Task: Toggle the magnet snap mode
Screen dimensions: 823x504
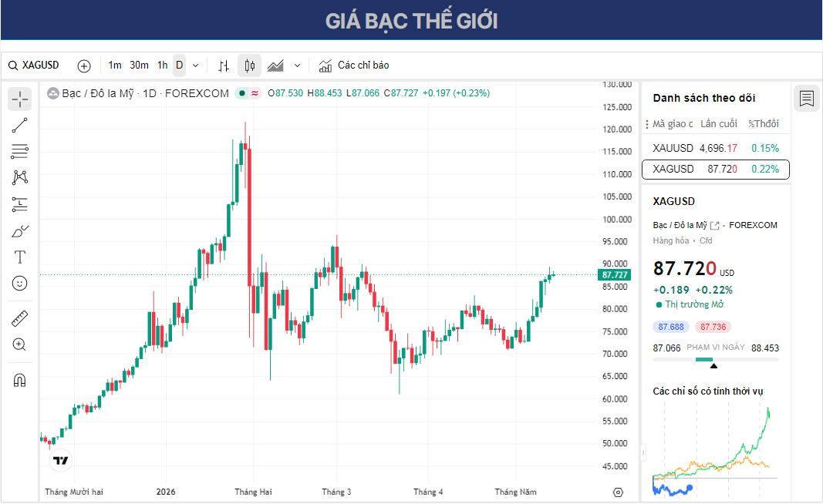Action: [x=19, y=380]
